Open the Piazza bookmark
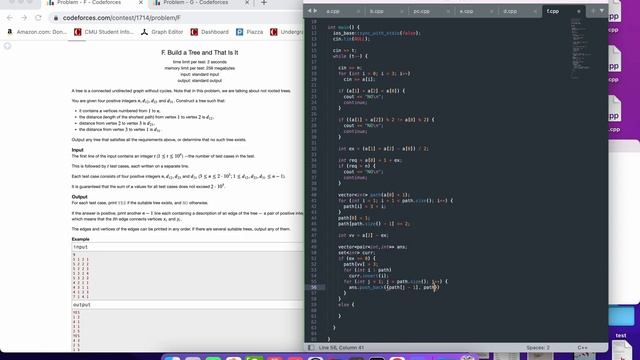Screen dimensions: 640x360 tap(249, 32)
